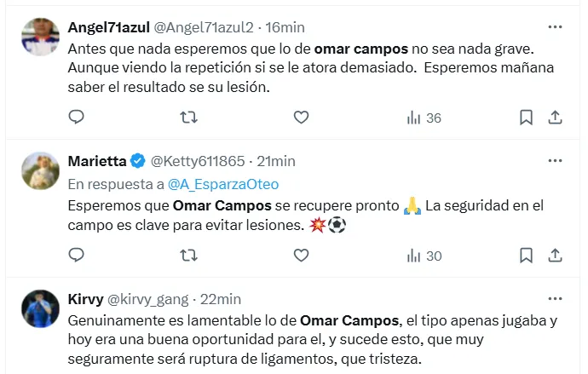588x374 pixels.
Task: Retweet Marietta's post
Action: pyautogui.click(x=189, y=254)
